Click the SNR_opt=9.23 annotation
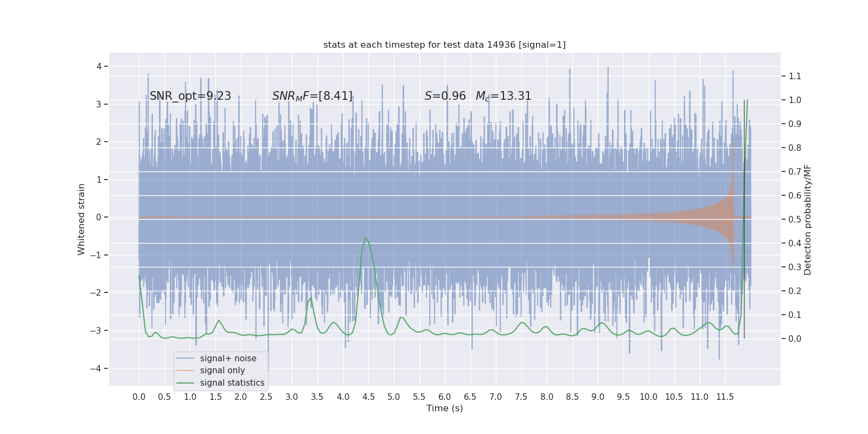The image size is (868, 434). point(190,96)
